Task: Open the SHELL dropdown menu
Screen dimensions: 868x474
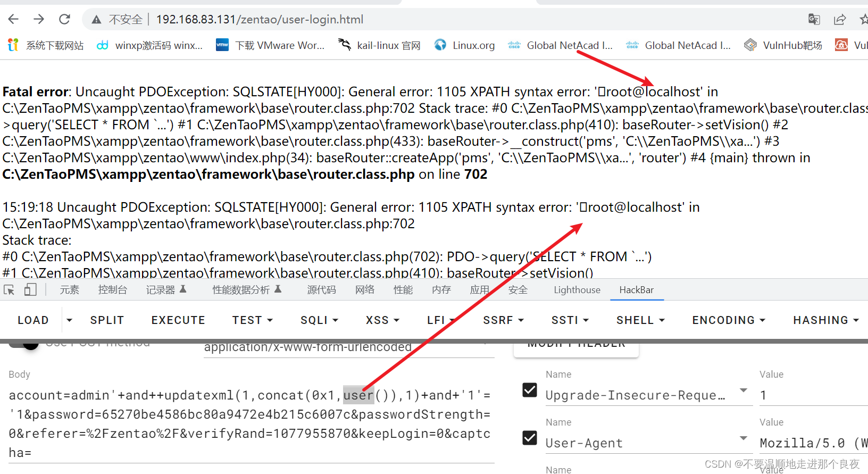Action: click(641, 320)
